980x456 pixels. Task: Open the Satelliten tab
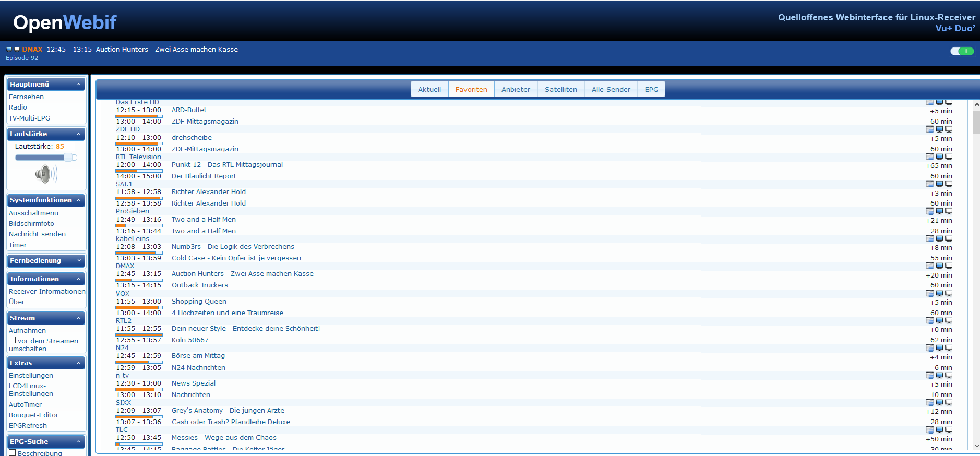(x=561, y=89)
